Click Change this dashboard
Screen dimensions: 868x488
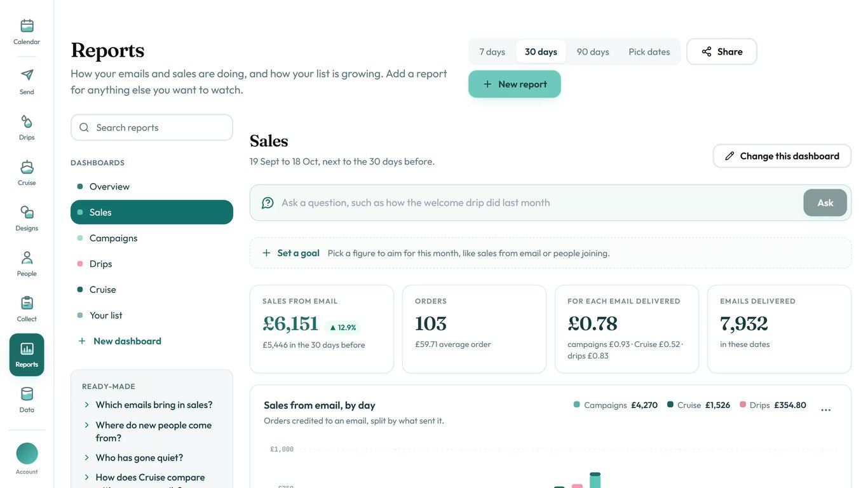(x=782, y=156)
